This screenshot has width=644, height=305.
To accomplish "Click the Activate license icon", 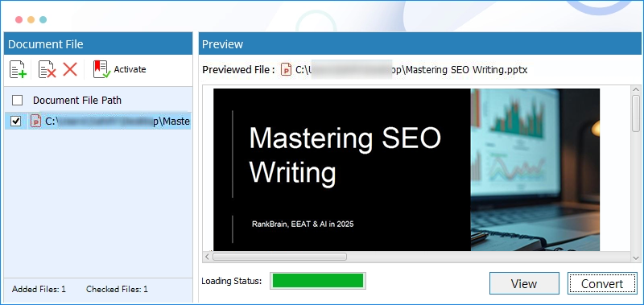I will [101, 69].
